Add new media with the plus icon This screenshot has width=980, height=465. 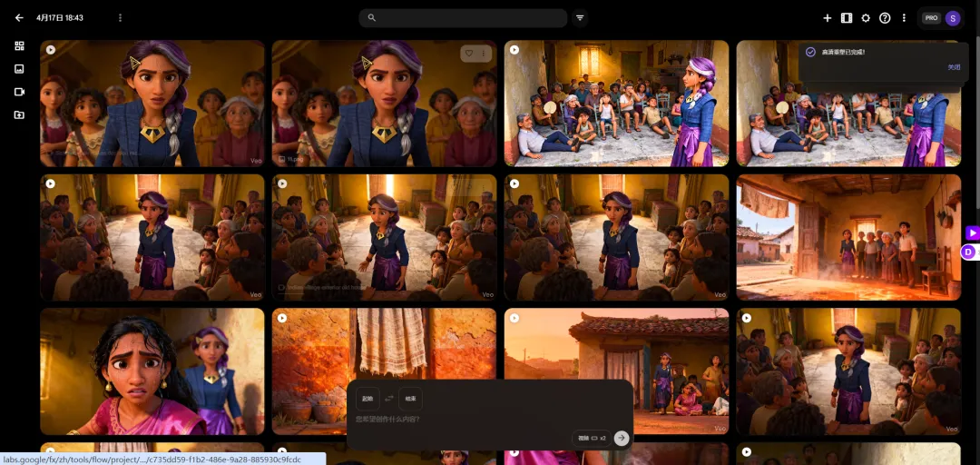pos(827,18)
